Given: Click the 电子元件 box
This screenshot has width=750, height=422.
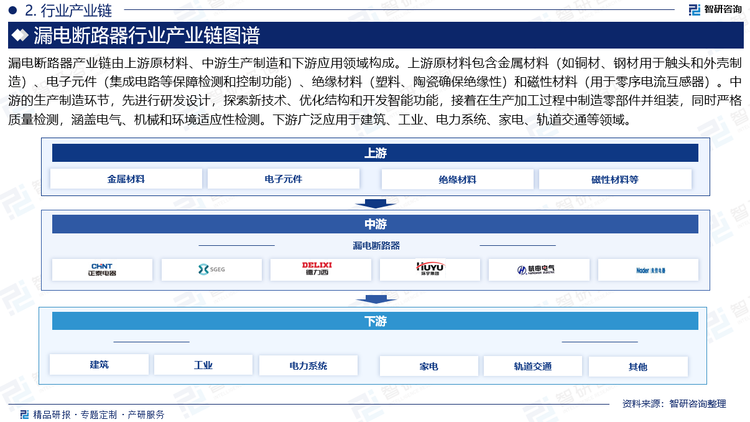Looking at the screenshot, I should 283,179.
